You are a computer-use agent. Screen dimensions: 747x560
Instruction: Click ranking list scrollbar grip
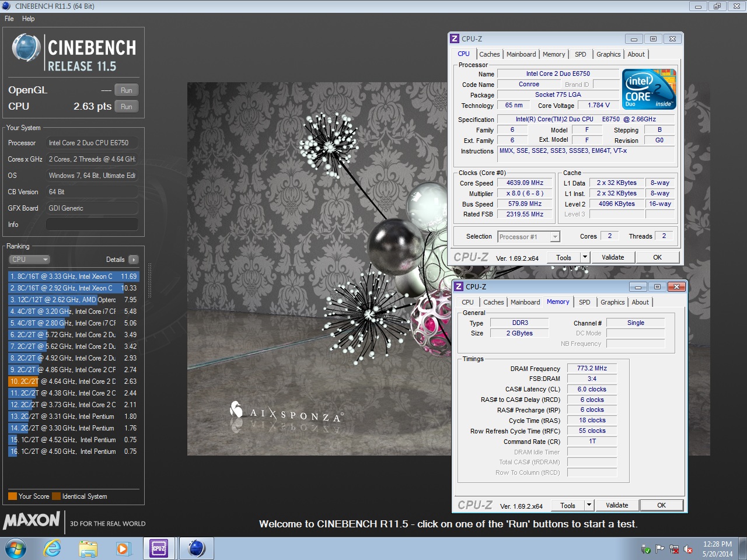click(x=149, y=281)
